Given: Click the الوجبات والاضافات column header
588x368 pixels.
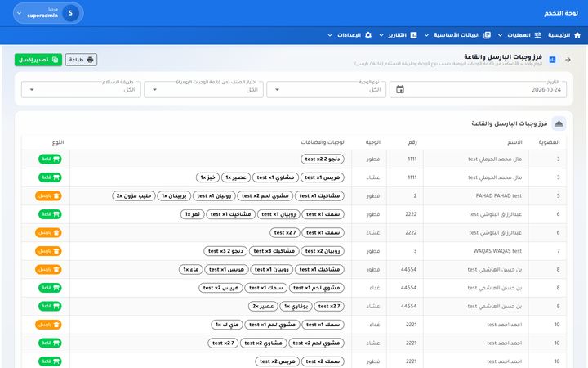Looking at the screenshot, I should [323, 142].
